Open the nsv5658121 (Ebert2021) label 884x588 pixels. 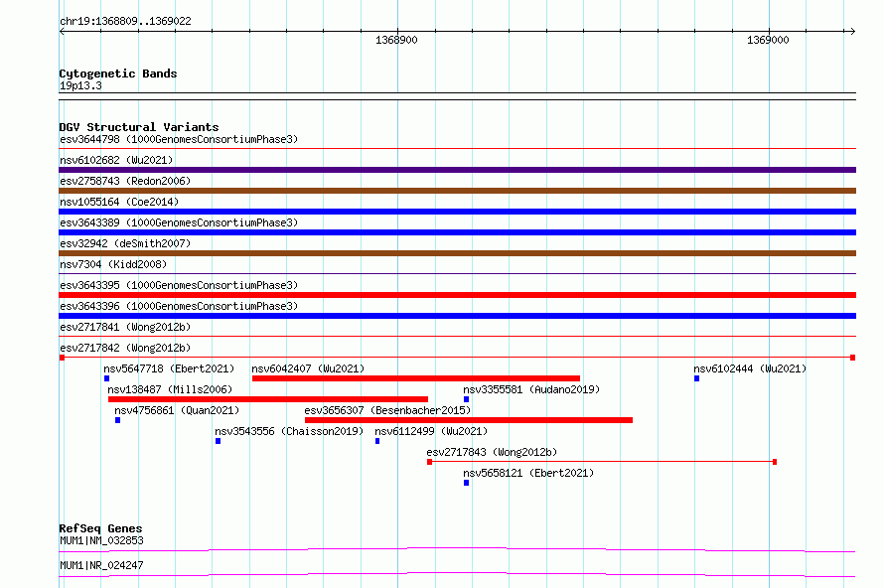528,473
